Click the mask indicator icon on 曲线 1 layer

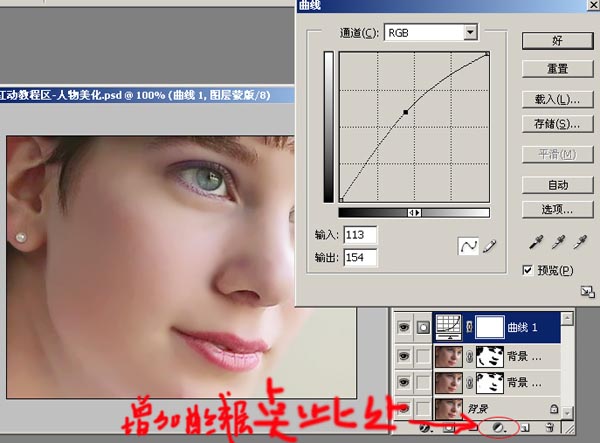pos(423,327)
